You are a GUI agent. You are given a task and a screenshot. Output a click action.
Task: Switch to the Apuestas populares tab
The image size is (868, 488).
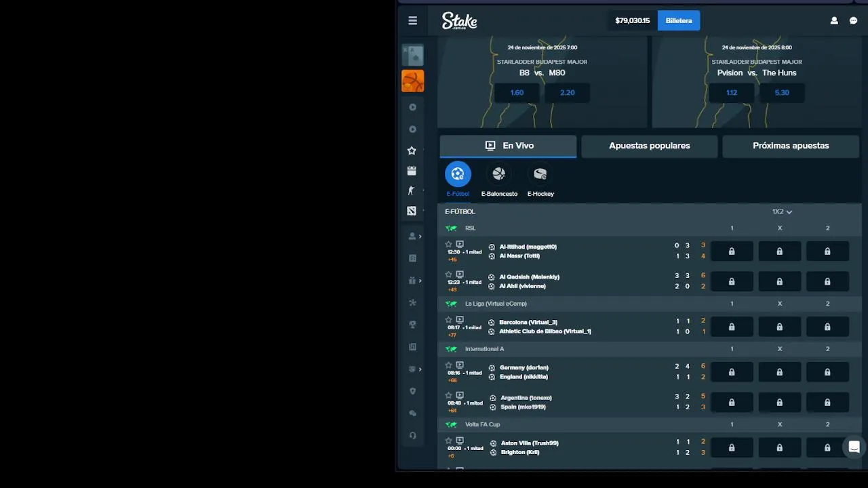coord(650,146)
